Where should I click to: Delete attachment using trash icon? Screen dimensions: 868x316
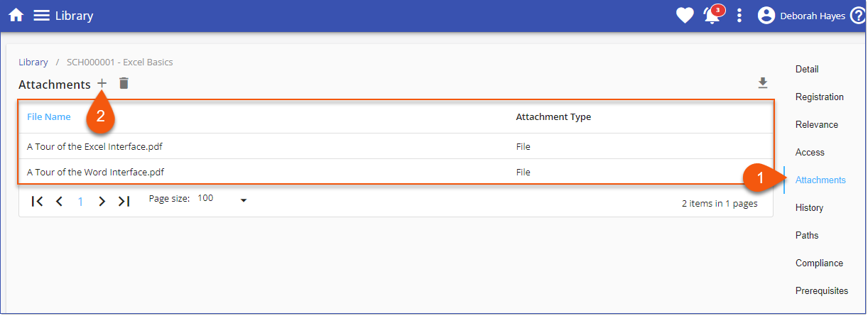coord(124,84)
